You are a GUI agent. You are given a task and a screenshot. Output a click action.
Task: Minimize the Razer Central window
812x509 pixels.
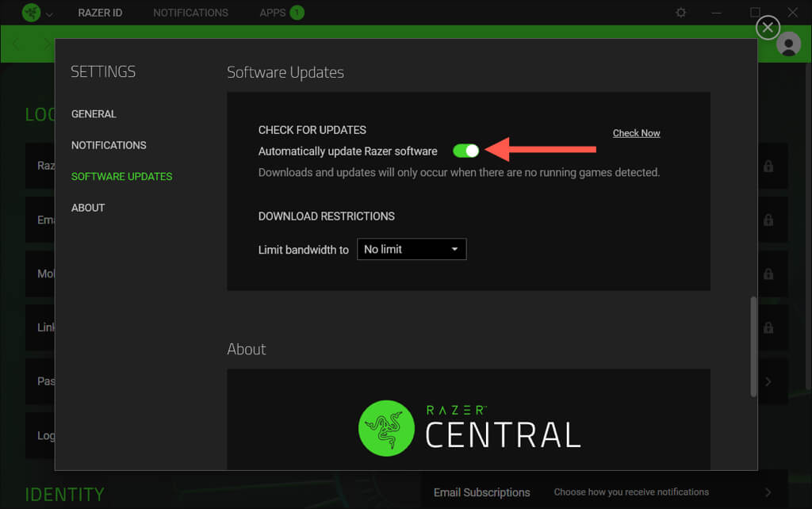click(x=716, y=13)
